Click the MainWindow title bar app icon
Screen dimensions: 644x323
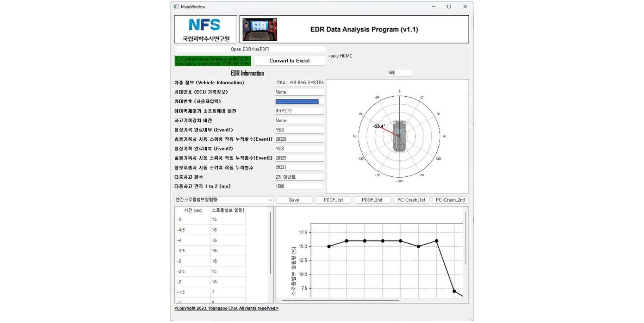point(176,7)
